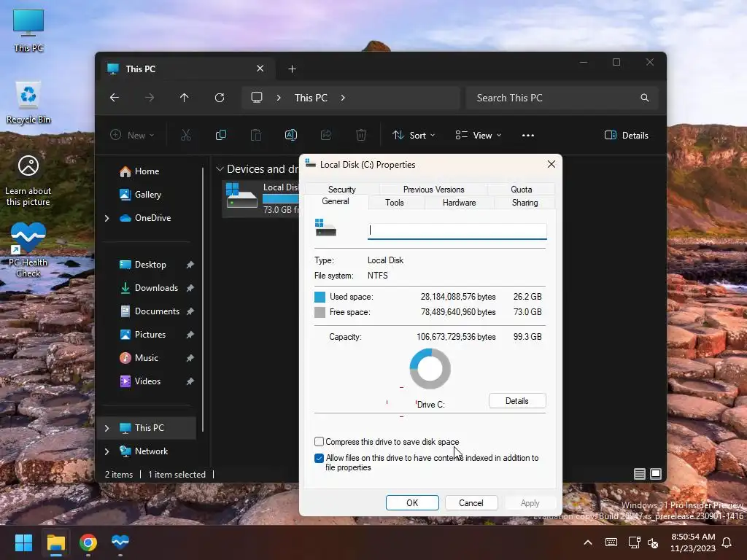Screen dimensions: 747x560
Task: Switch to the Hardware tab
Action: pos(460,203)
